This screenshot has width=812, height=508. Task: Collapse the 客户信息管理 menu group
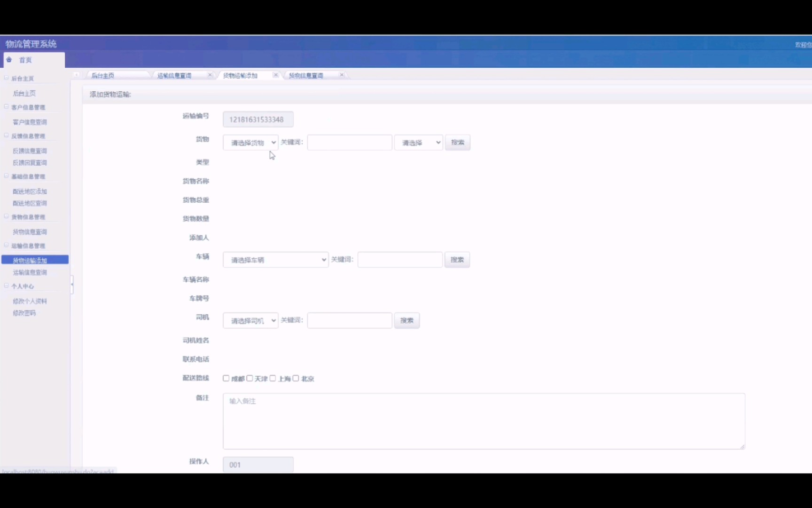6,107
